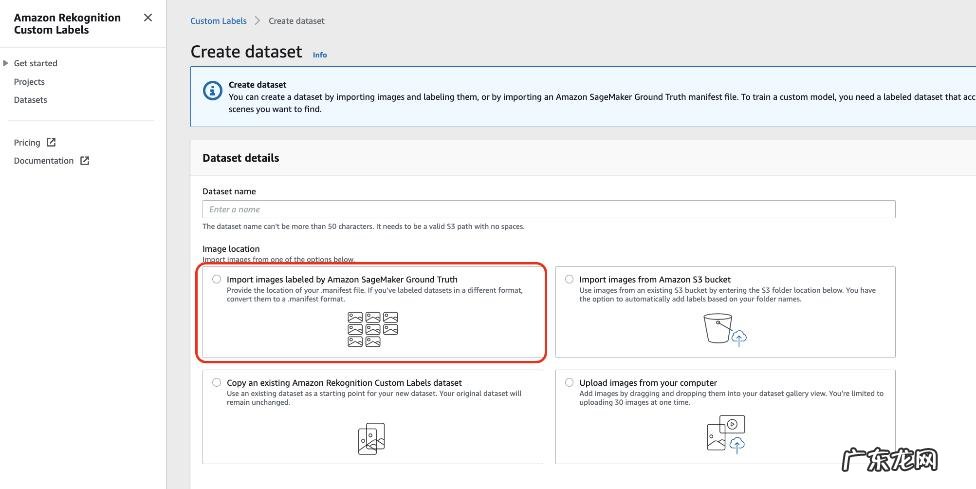The image size is (976, 489).
Task: Close the Amazon Rekognition sidebar panel
Action: point(148,18)
